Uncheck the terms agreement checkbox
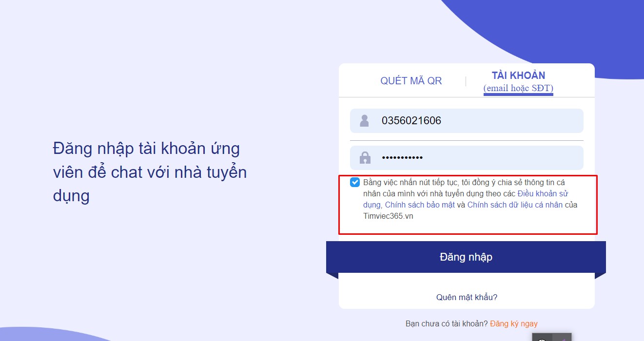The height and width of the screenshot is (341, 644). coord(355,183)
